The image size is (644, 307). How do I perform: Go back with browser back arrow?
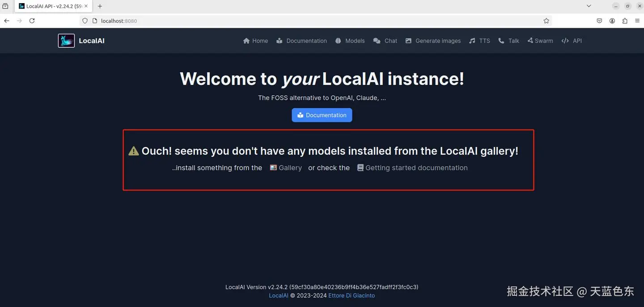tap(7, 21)
